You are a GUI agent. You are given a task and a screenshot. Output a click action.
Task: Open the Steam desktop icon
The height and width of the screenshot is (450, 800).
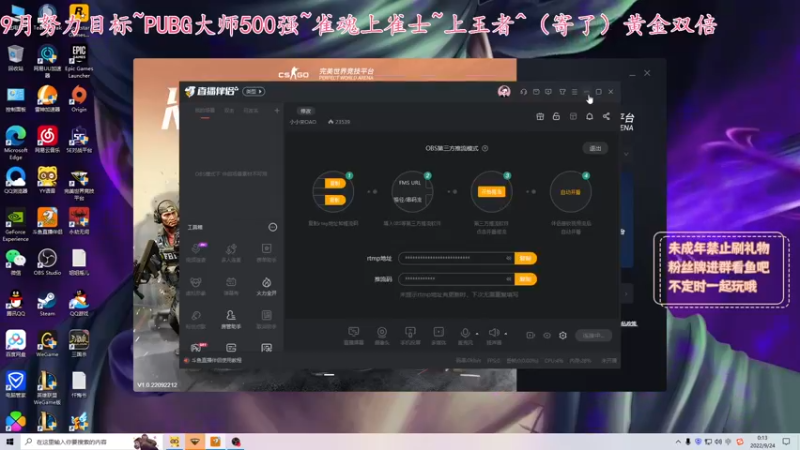coord(47,304)
